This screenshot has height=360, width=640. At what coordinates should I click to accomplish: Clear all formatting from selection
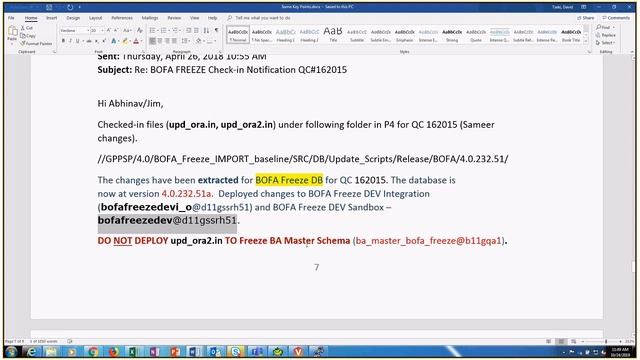140,31
